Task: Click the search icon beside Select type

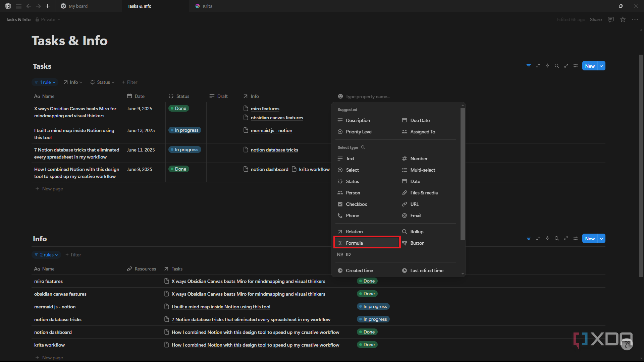Action: tap(363, 147)
